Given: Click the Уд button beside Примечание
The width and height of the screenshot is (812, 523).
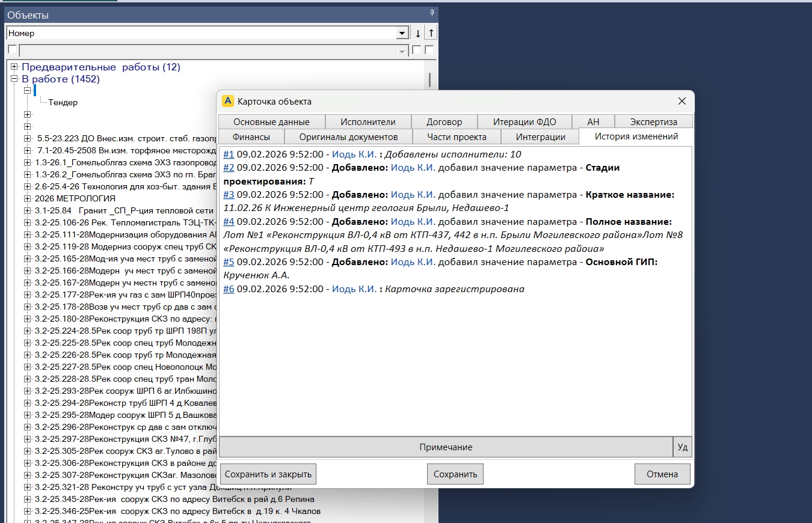Looking at the screenshot, I should 682,447.
